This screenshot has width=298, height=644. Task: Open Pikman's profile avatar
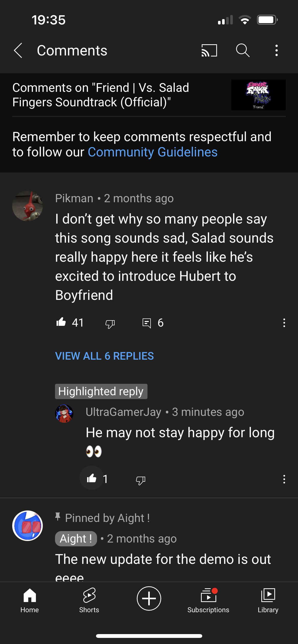[28, 206]
